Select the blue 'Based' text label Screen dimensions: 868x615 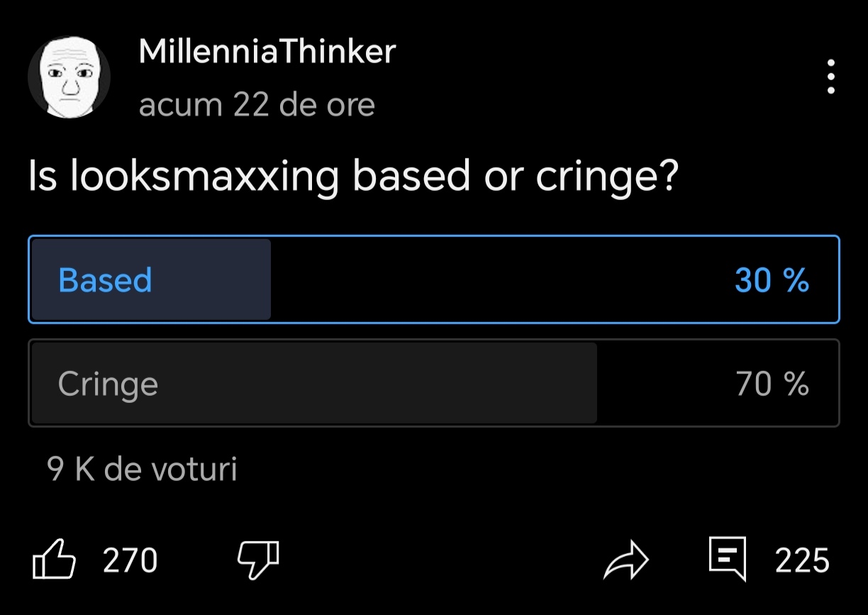105,280
